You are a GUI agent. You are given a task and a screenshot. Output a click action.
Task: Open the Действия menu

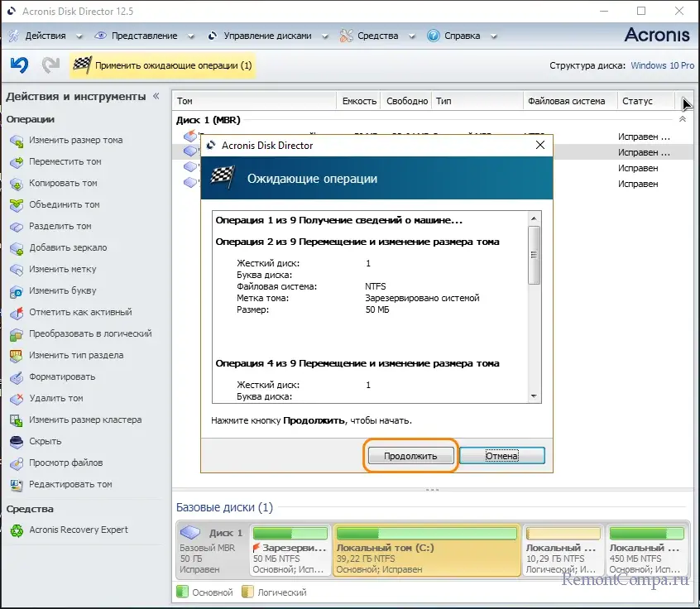point(45,36)
